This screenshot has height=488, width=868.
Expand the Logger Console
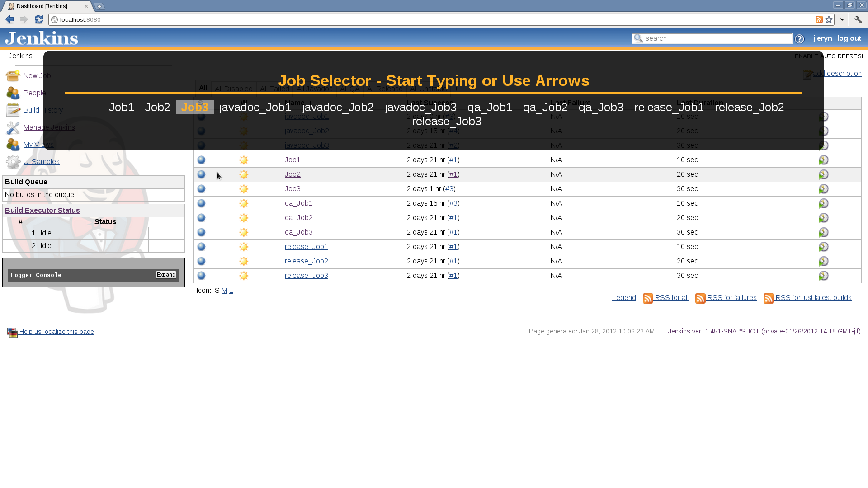tap(166, 275)
